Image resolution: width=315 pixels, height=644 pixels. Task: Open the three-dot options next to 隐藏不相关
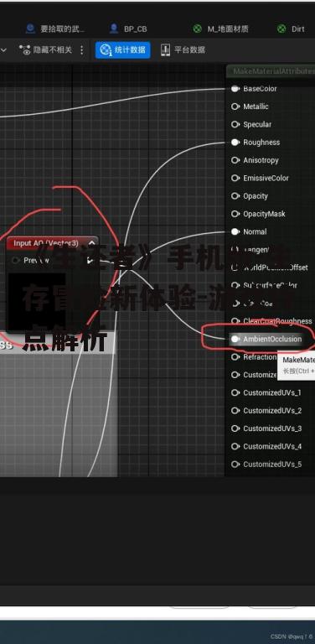pos(81,50)
